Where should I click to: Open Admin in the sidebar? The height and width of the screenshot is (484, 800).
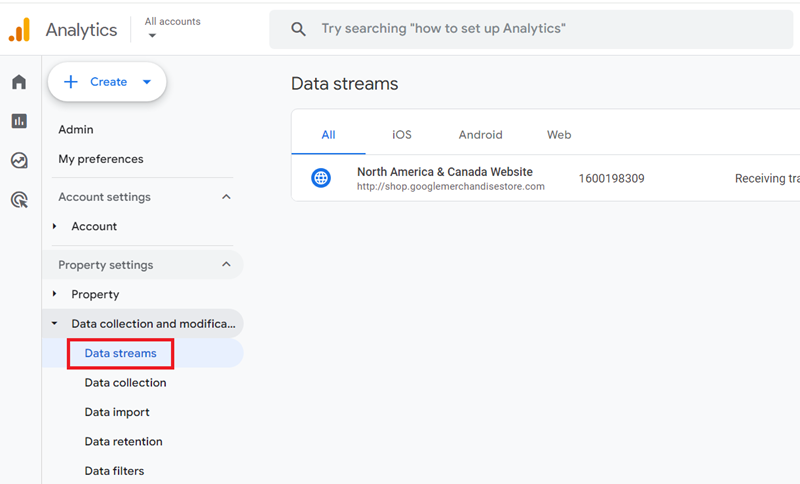[76, 130]
